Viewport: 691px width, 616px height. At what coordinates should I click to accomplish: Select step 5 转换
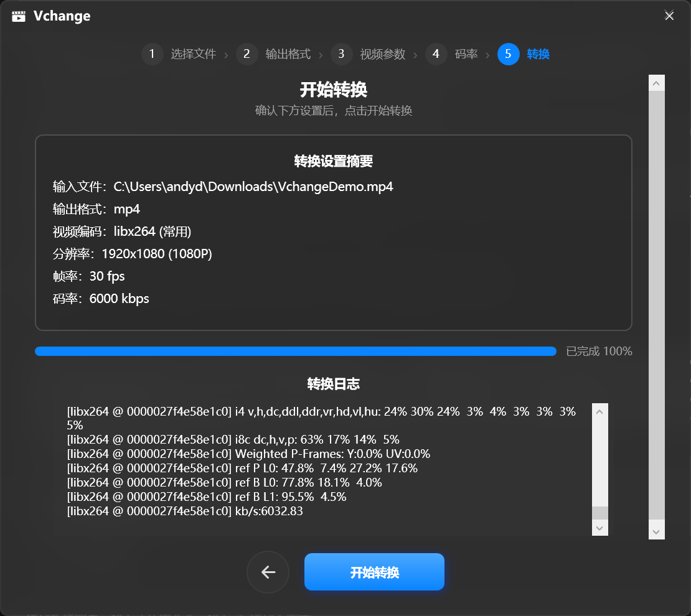pyautogui.click(x=524, y=54)
